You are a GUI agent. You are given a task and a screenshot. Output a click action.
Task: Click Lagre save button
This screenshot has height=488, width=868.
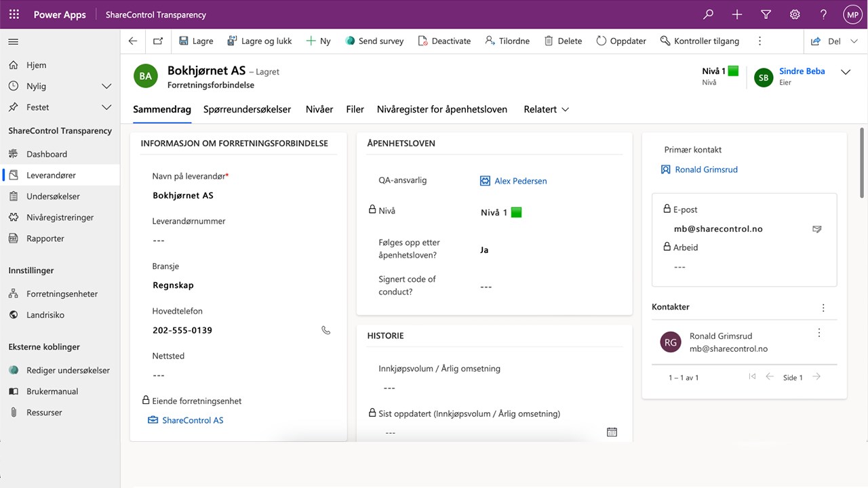tap(196, 41)
